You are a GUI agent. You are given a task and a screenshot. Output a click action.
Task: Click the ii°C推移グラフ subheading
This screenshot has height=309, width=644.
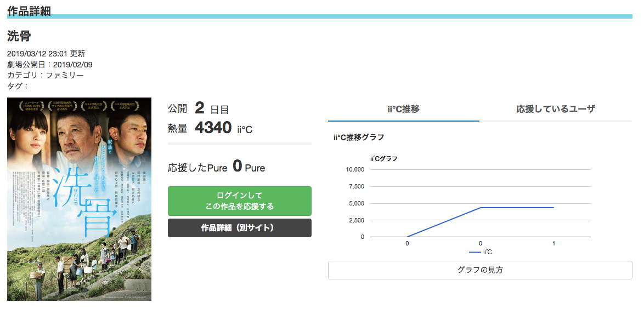point(359,138)
